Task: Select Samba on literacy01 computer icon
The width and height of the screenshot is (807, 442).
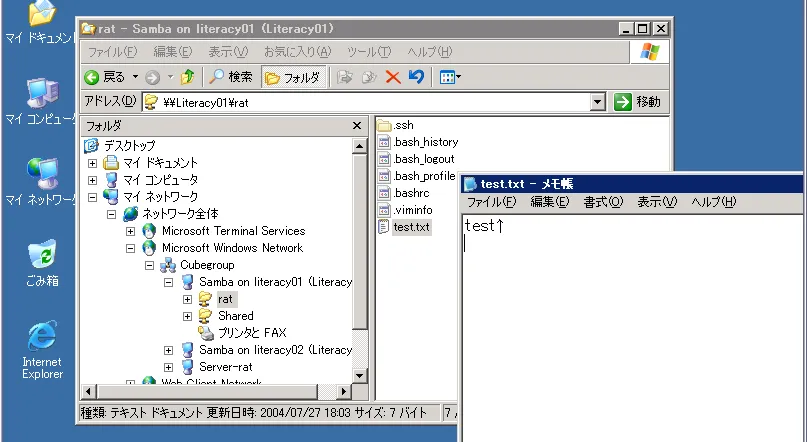Action: pos(188,282)
